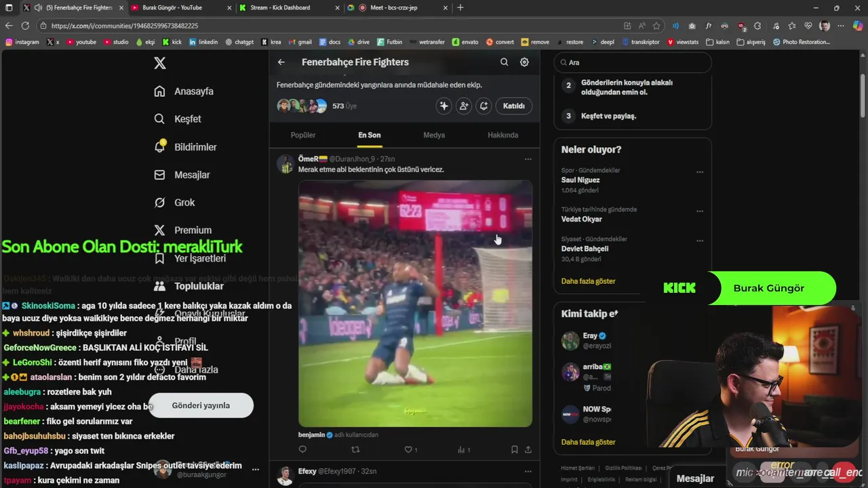Open the instagram bookmark
Image resolution: width=868 pixels, height=488 pixels.
(22, 42)
